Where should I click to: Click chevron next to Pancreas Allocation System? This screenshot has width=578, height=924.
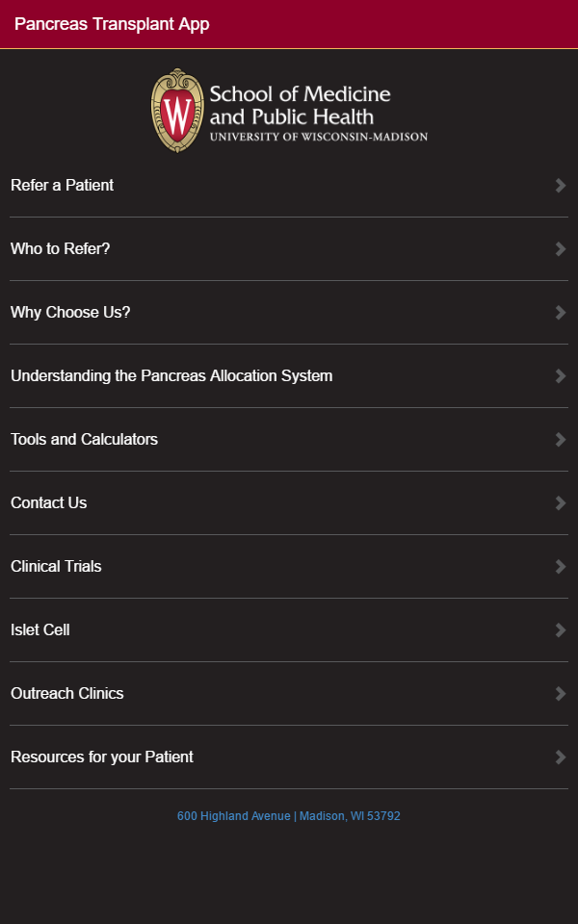coord(561,376)
